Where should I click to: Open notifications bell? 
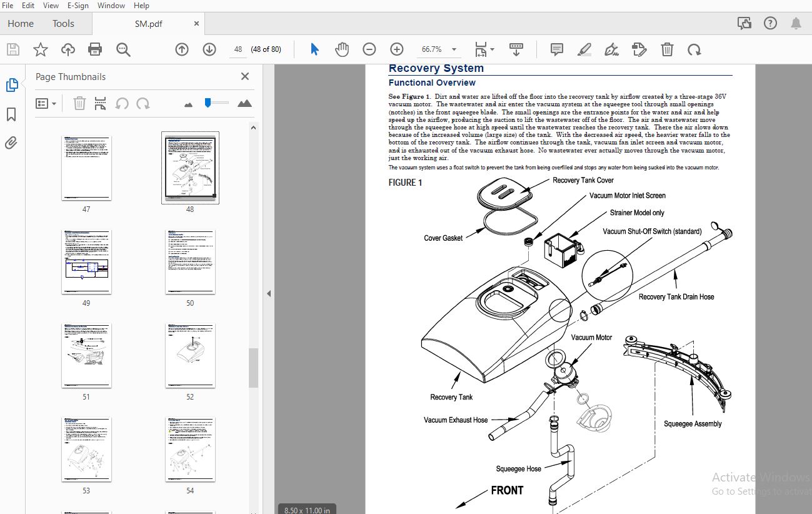796,24
